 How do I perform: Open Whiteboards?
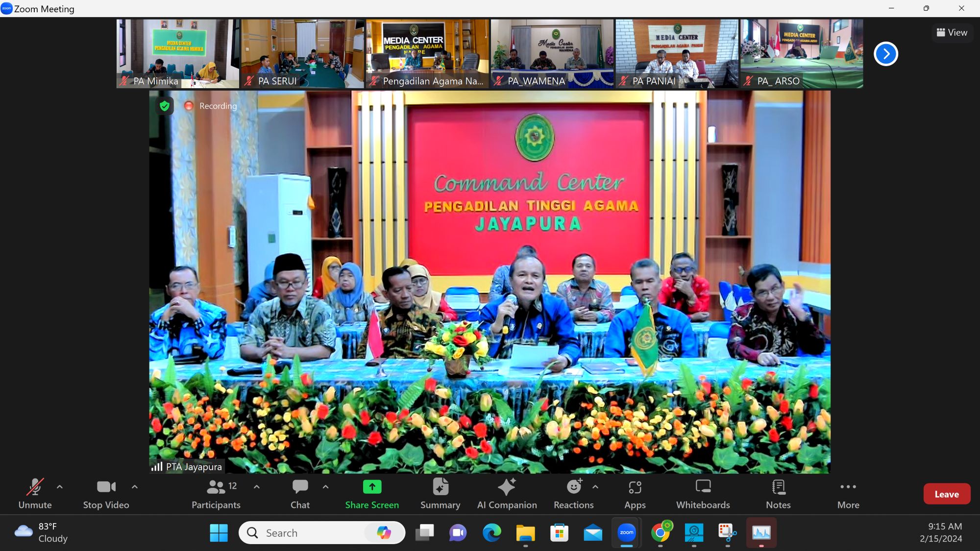click(703, 494)
